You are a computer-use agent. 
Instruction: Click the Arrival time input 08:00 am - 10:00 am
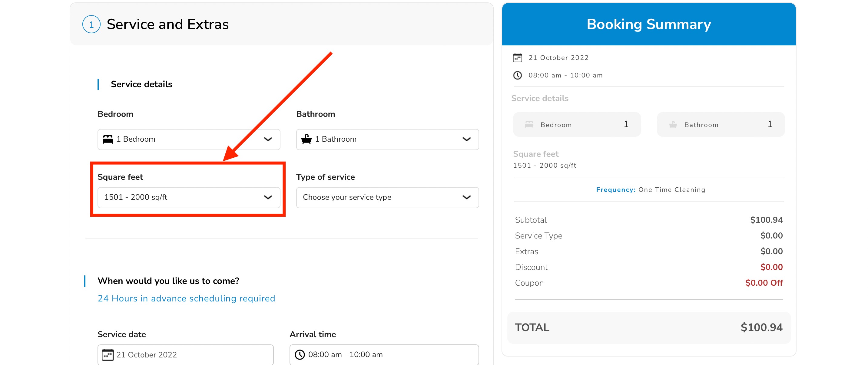[x=384, y=355]
